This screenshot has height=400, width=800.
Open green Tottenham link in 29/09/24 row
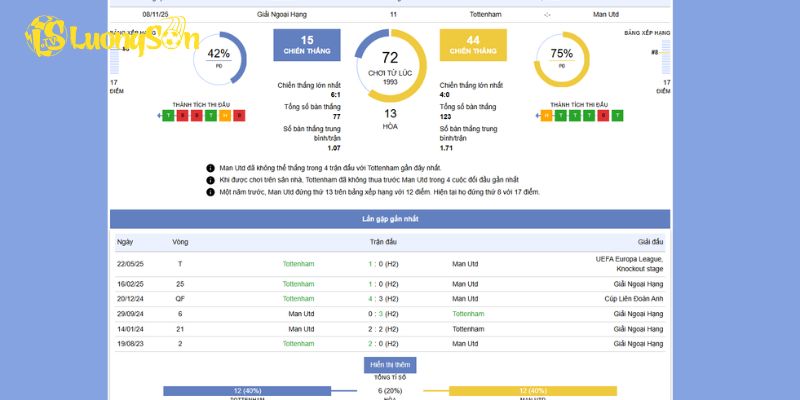tap(467, 313)
